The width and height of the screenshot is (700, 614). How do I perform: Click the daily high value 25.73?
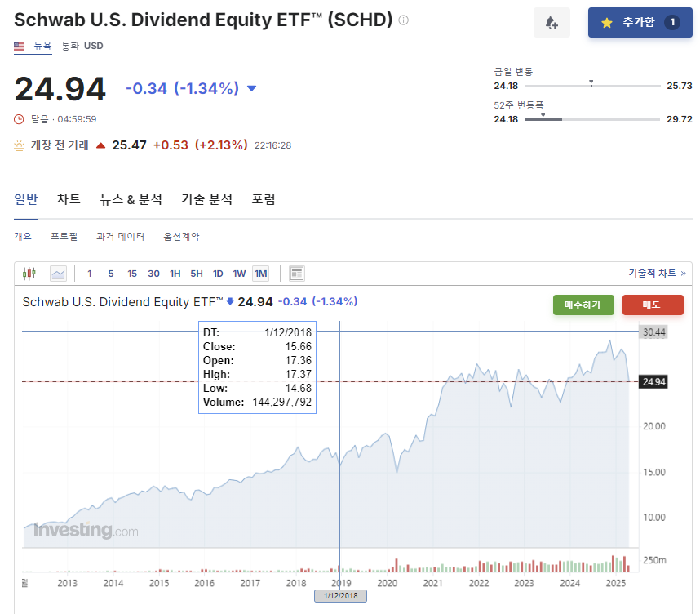tap(680, 86)
